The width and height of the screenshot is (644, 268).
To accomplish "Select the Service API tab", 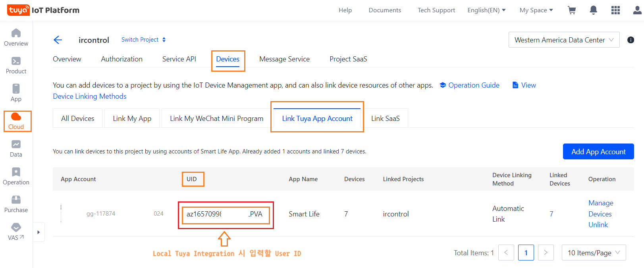I will coord(179,59).
